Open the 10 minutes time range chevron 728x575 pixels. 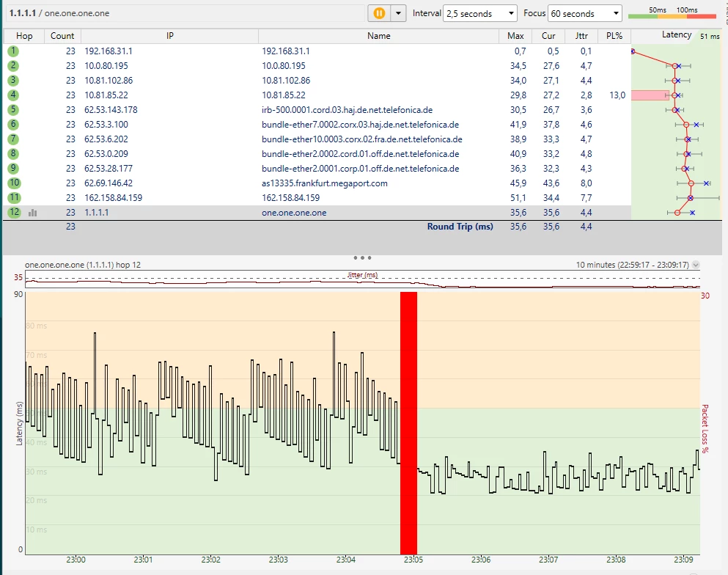click(696, 265)
